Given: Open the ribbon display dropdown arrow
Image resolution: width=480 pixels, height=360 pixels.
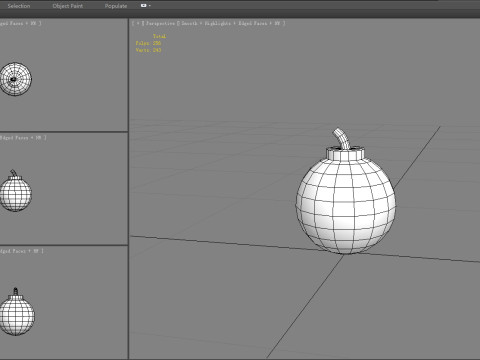Looking at the screenshot, I should click(150, 6).
